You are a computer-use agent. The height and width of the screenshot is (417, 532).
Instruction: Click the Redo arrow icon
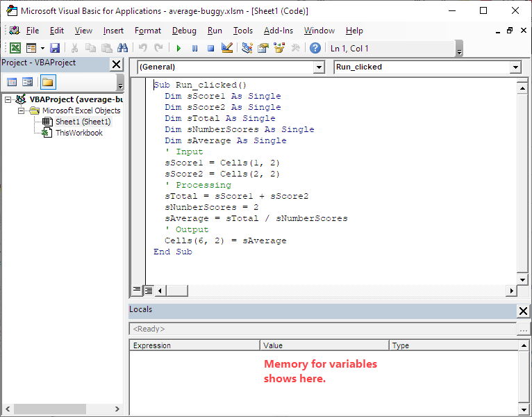pyautogui.click(x=158, y=48)
